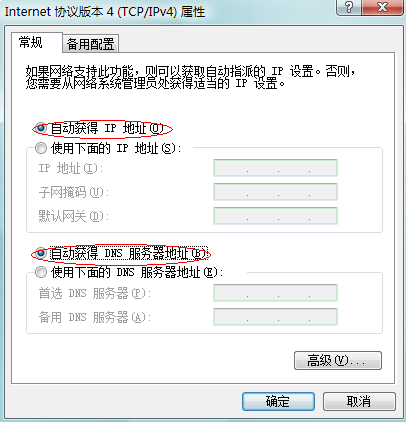Confirm with the 确定 button
The width and height of the screenshot is (406, 422).
pyautogui.click(x=278, y=401)
